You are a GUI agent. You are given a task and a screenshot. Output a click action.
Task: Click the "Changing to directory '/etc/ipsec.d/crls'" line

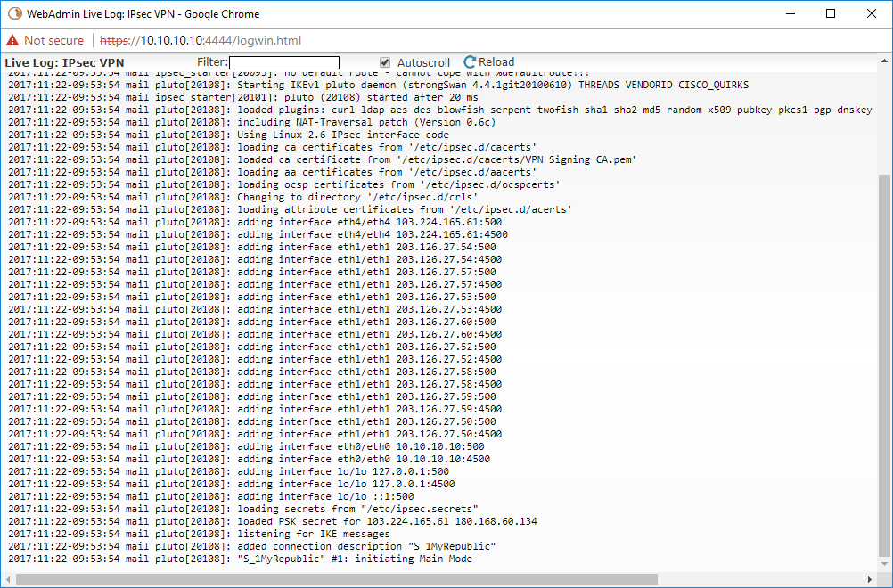click(243, 198)
